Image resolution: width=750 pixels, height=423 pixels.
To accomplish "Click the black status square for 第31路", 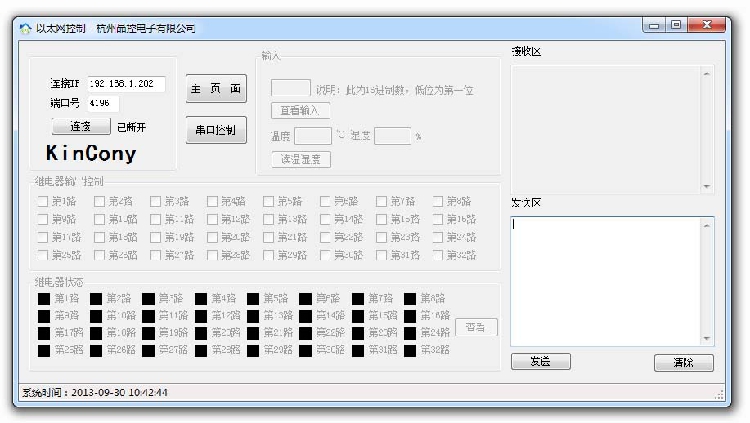I will tap(358, 351).
